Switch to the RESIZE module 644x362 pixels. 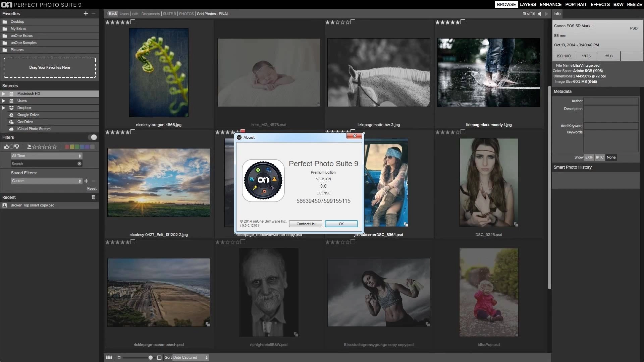pyautogui.click(x=634, y=4)
